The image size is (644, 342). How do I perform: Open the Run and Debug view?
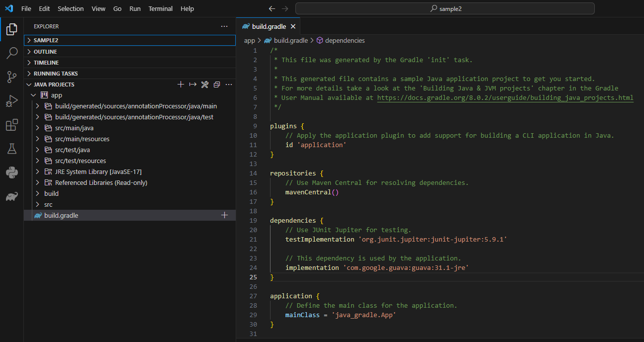click(x=12, y=101)
